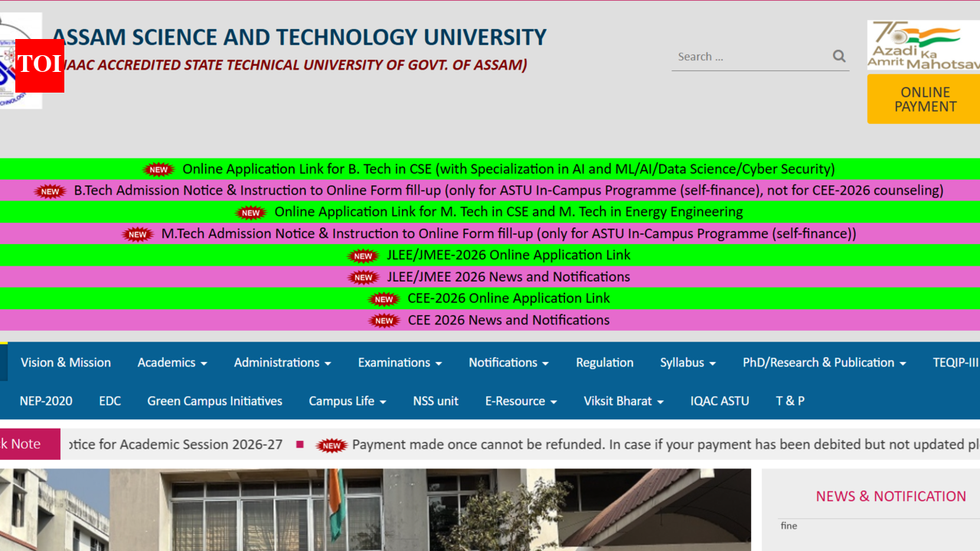Screen dimensions: 980x551
Task: Expand the E-Resource dropdown
Action: (521, 400)
